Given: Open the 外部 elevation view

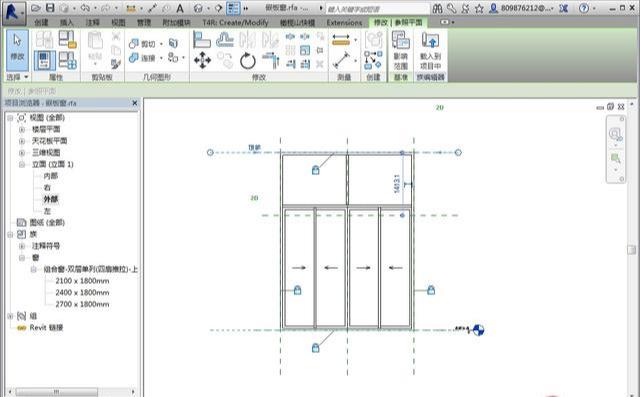Looking at the screenshot, I should pos(51,199).
